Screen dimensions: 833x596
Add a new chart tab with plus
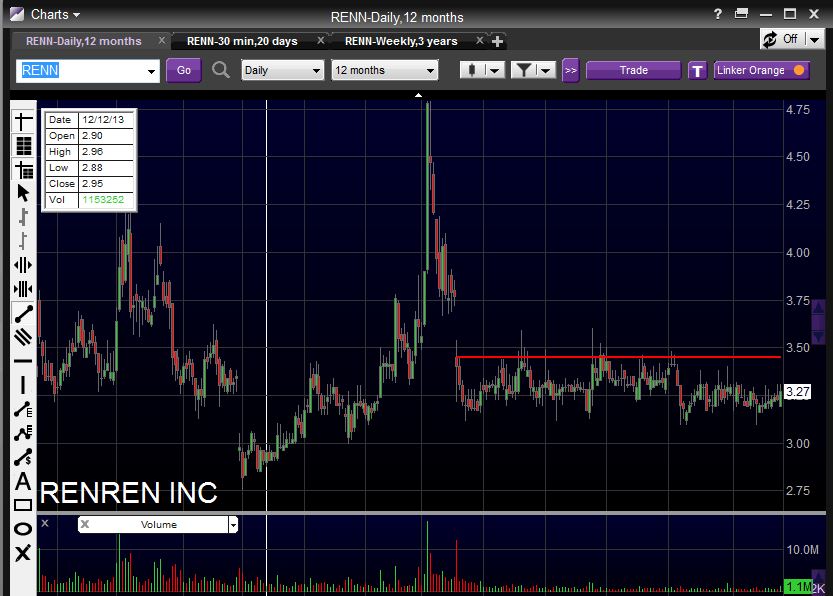coord(497,41)
